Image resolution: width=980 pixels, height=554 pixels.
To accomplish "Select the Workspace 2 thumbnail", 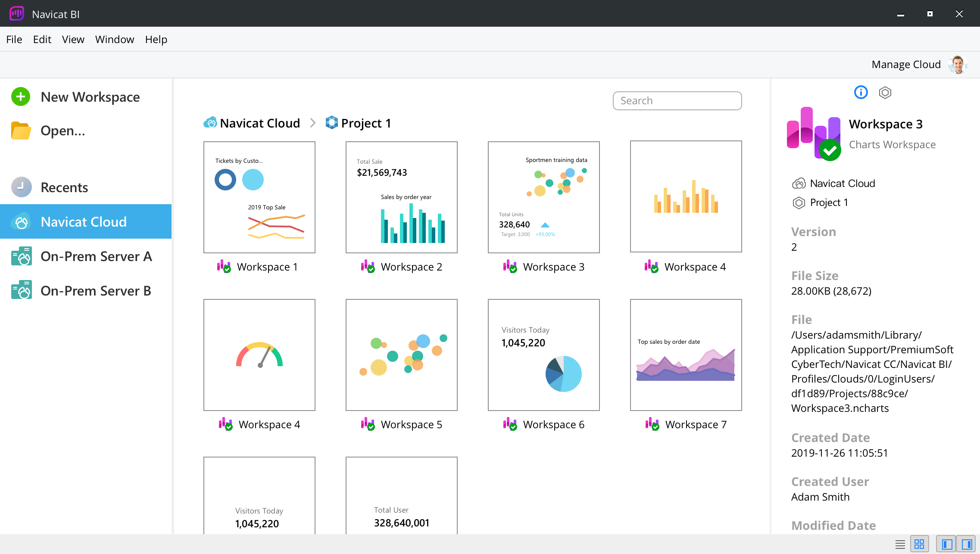I will pos(401,197).
